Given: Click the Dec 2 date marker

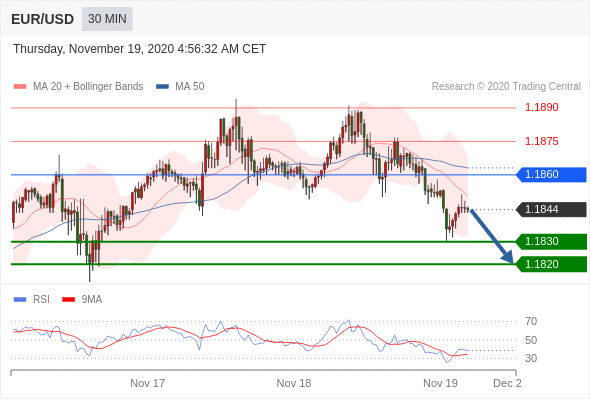Looking at the screenshot, I should click(x=508, y=383).
